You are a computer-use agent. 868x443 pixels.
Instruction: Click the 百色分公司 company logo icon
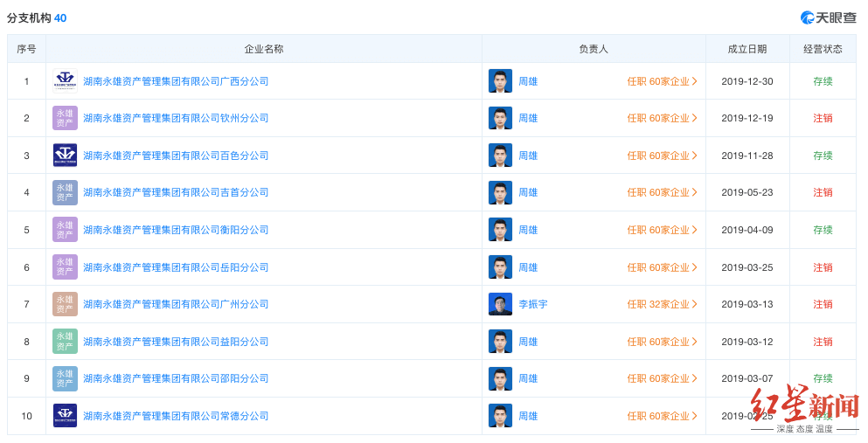click(x=65, y=156)
